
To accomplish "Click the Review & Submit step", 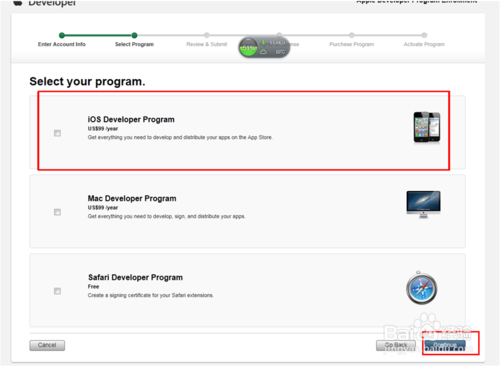I will (x=207, y=44).
